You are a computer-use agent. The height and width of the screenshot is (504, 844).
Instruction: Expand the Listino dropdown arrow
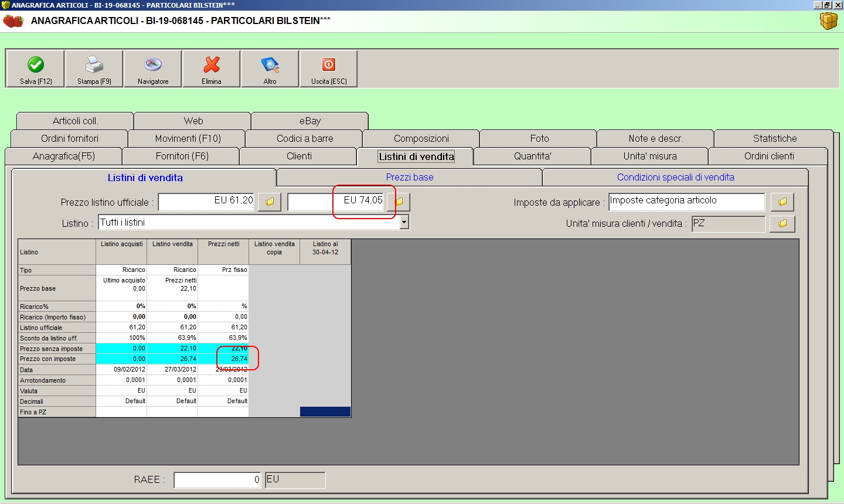(x=404, y=223)
